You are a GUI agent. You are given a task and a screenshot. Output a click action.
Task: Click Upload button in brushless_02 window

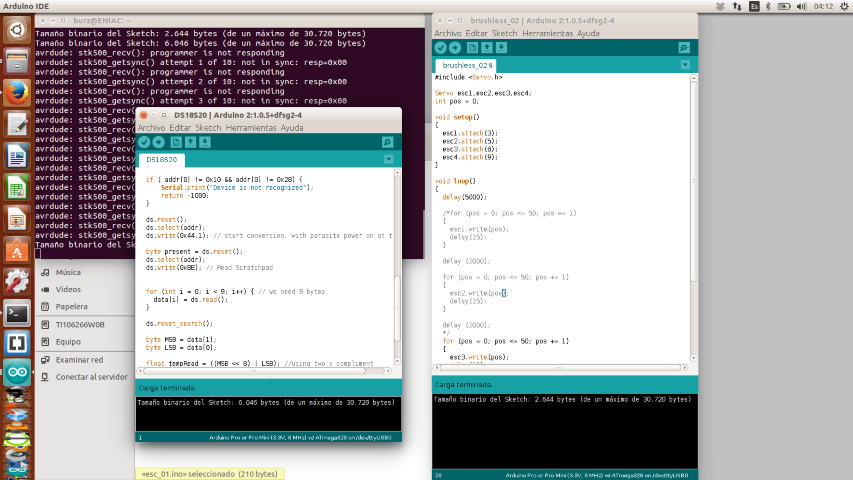pos(455,48)
